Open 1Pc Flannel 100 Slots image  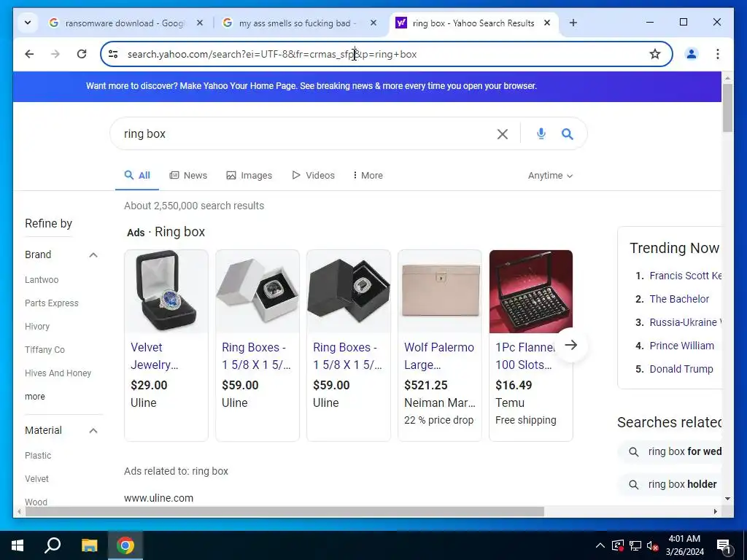pyautogui.click(x=531, y=291)
